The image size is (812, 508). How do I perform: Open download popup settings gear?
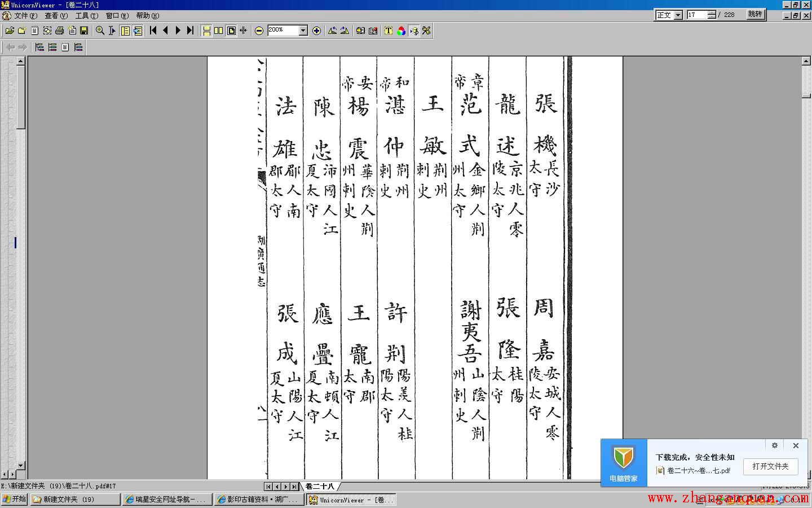pos(775,445)
